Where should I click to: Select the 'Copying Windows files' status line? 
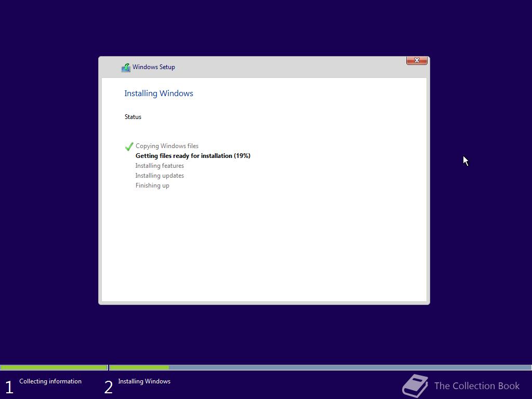click(x=167, y=146)
